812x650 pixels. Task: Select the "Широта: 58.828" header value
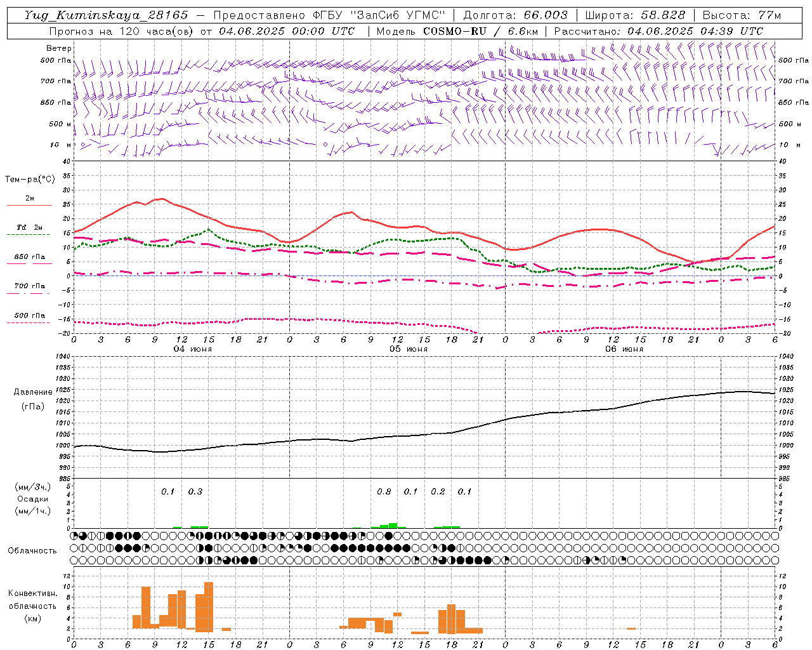coord(635,15)
